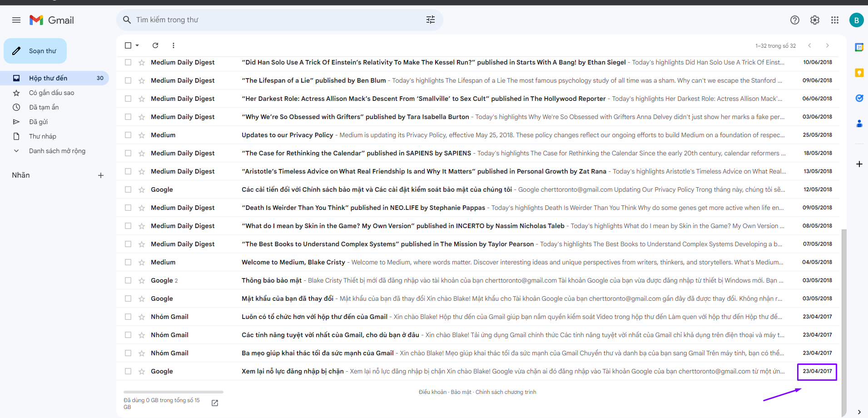Click the Gmail logo
868x418 pixels.
52,20
